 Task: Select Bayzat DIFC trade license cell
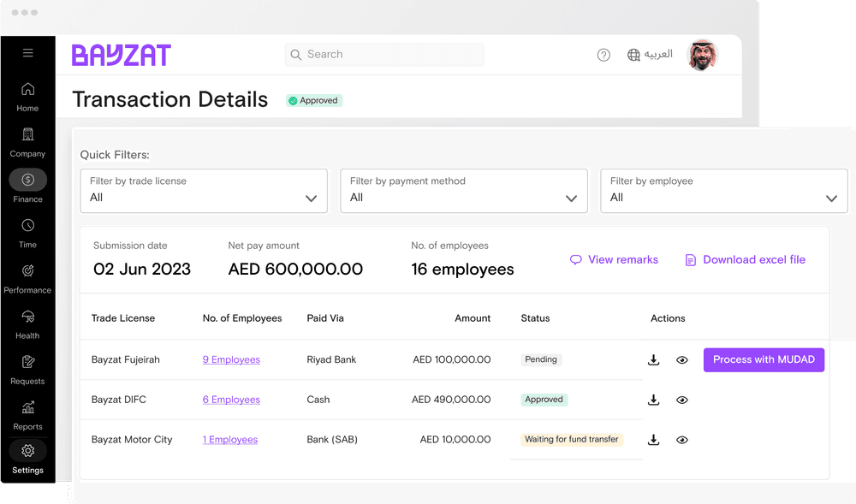pos(118,400)
